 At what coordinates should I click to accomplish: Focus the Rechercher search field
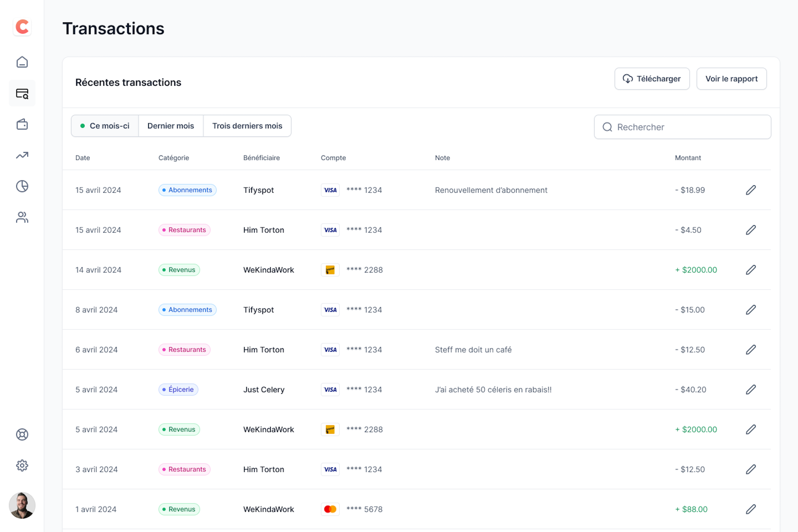pyautogui.click(x=682, y=127)
